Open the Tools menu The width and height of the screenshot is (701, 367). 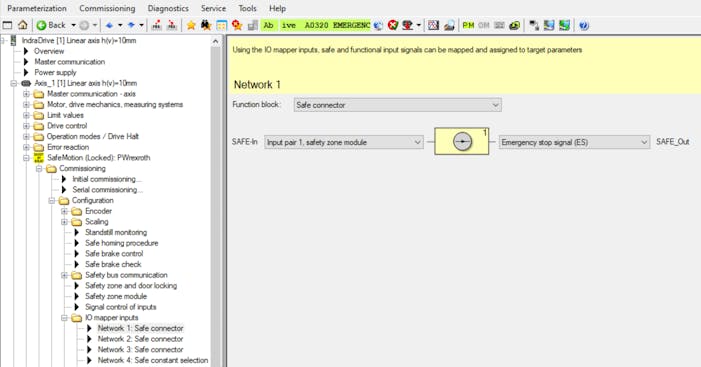coord(247,8)
